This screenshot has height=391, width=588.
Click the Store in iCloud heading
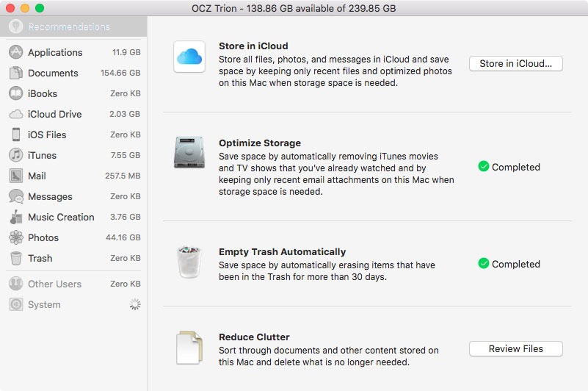click(x=253, y=46)
